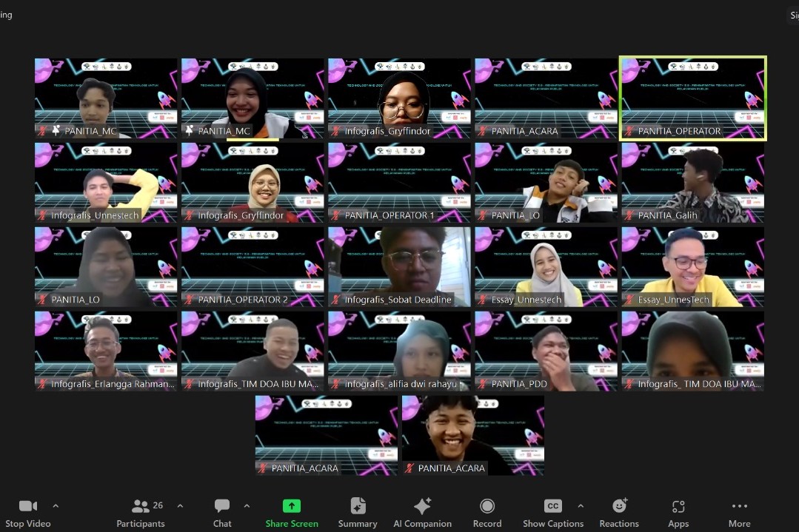This screenshot has width=799, height=532.
Task: Select the Infografis_Sobat Deadline video tile
Action: pos(399,266)
